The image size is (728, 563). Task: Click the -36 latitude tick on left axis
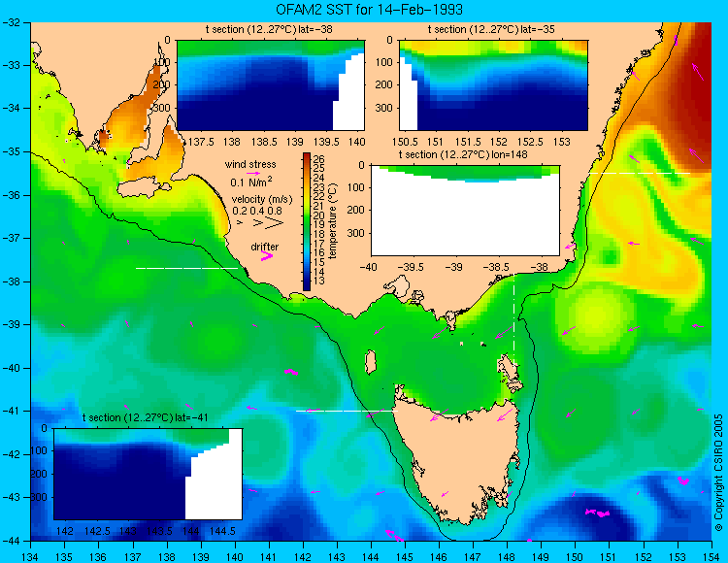tap(10, 195)
